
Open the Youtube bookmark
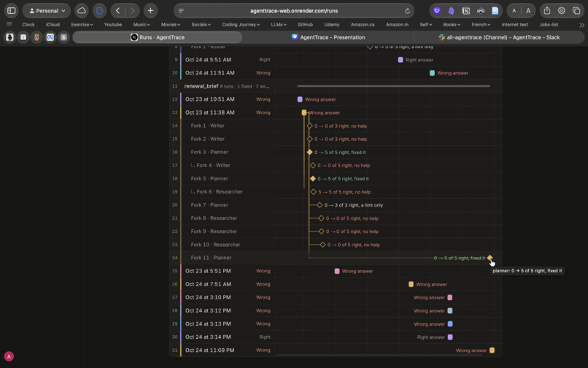(x=113, y=24)
